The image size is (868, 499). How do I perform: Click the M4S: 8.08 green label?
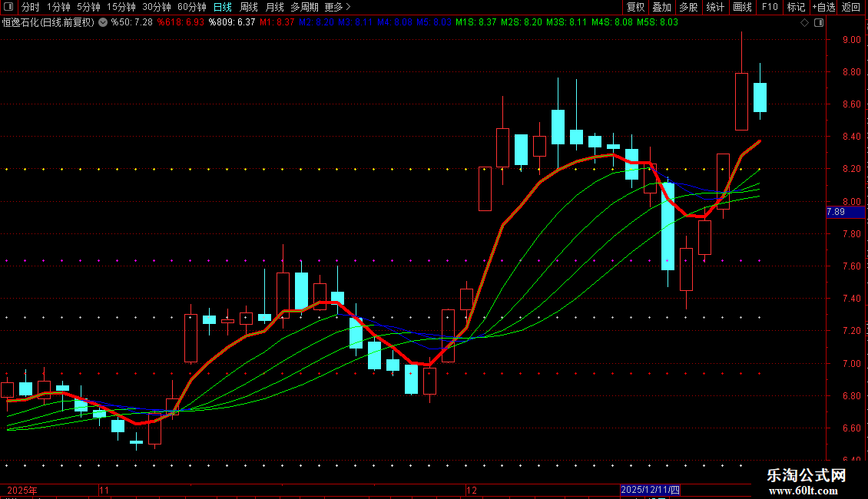point(611,23)
